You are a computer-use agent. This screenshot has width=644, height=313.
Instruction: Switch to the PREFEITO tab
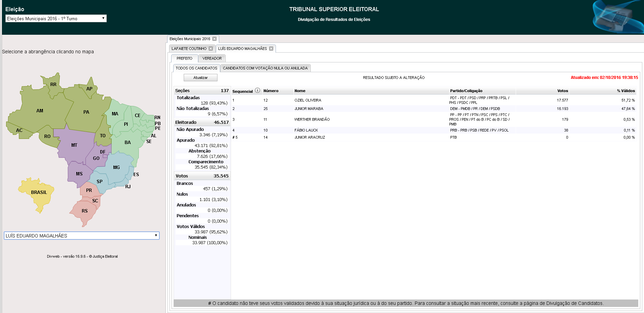point(184,58)
